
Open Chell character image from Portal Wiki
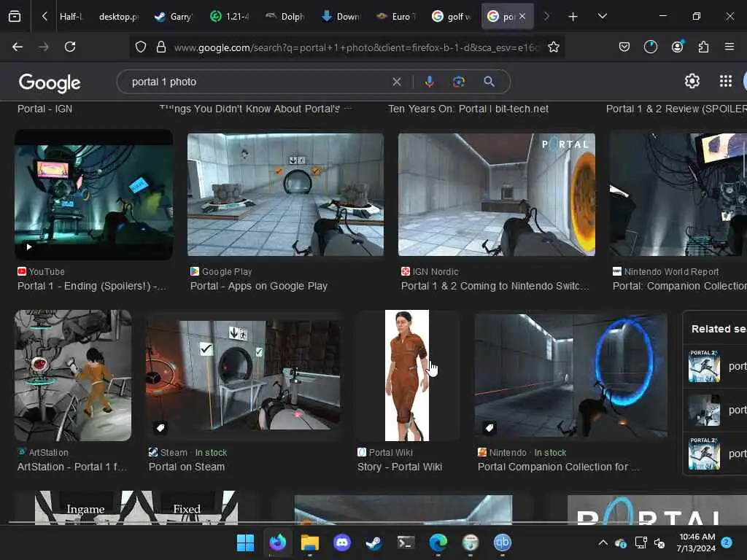click(407, 376)
